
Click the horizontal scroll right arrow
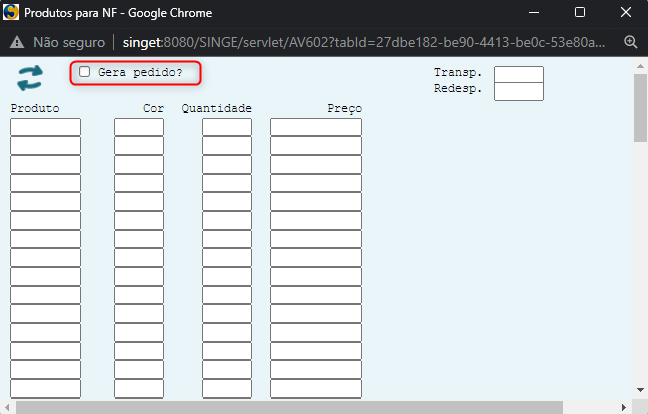pos(624,406)
